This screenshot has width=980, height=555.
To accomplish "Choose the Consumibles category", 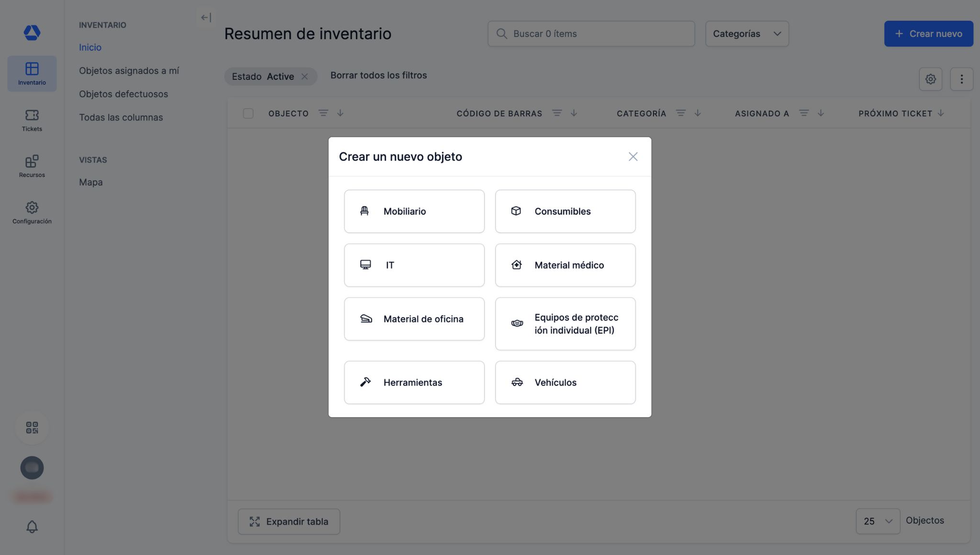I will click(x=565, y=211).
